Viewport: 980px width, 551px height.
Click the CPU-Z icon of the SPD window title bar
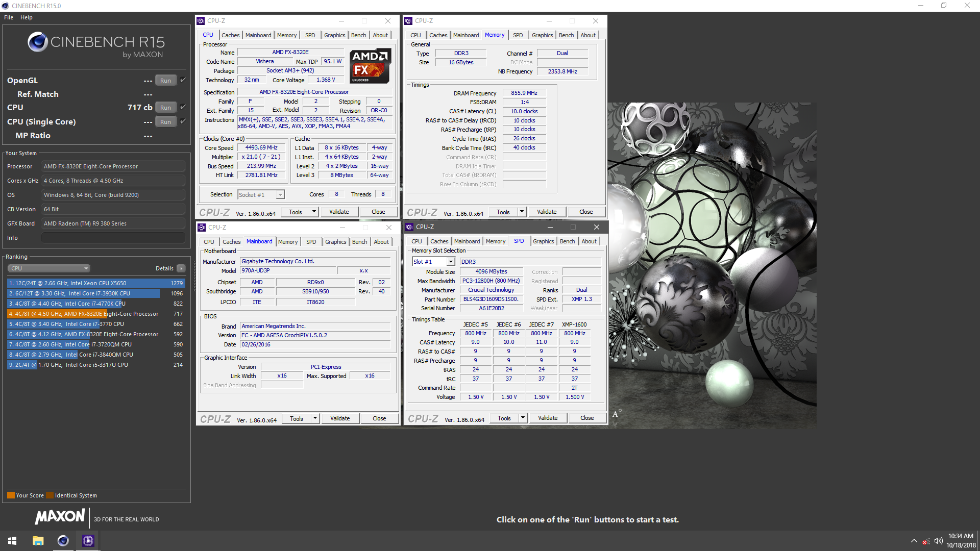coord(409,227)
